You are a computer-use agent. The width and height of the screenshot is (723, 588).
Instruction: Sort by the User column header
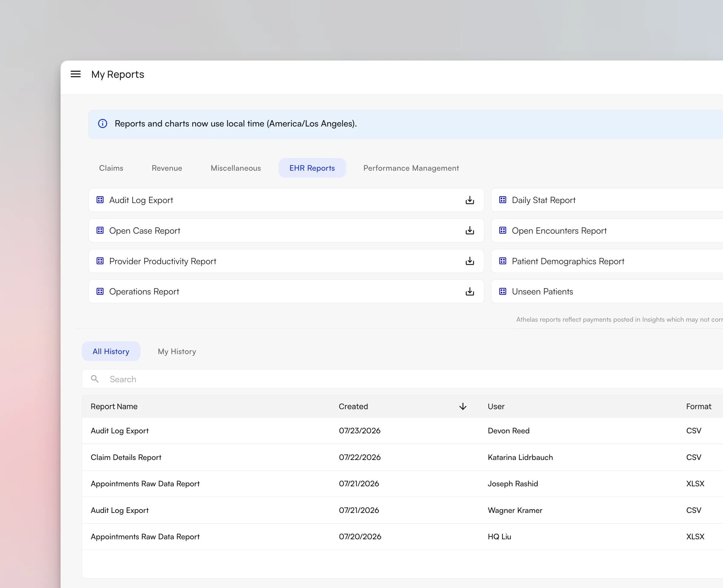(x=496, y=406)
